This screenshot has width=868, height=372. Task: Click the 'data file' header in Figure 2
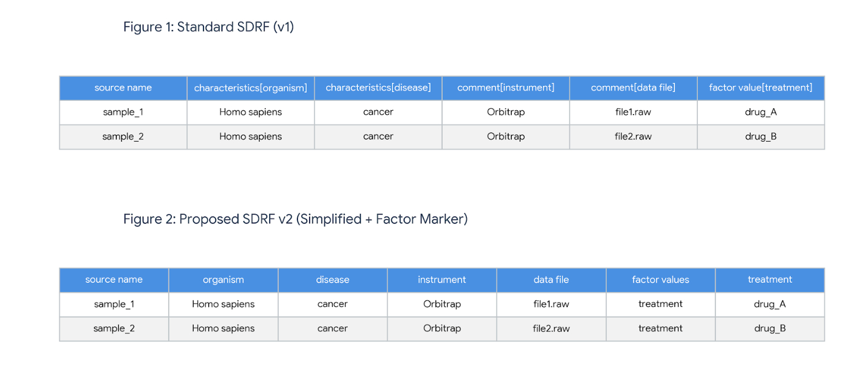pyautogui.click(x=551, y=280)
